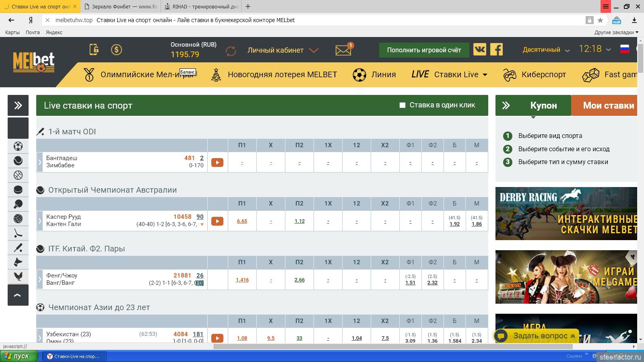Open the envelope messages icon in header
The height and width of the screenshot is (362, 644).
tap(343, 50)
